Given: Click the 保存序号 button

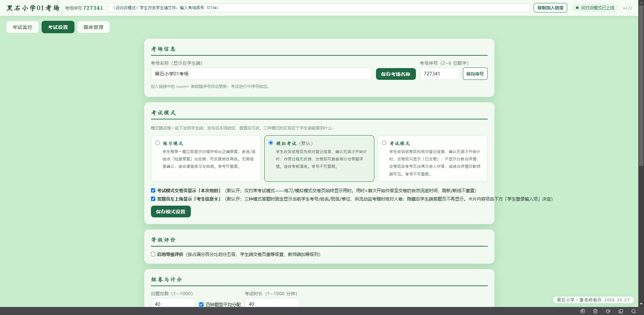Looking at the screenshot, I should click(475, 74).
